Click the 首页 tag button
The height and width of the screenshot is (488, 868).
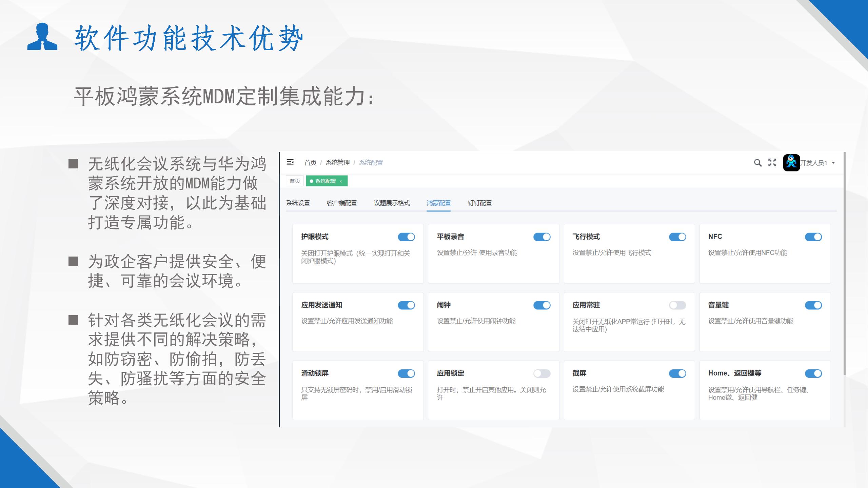295,181
